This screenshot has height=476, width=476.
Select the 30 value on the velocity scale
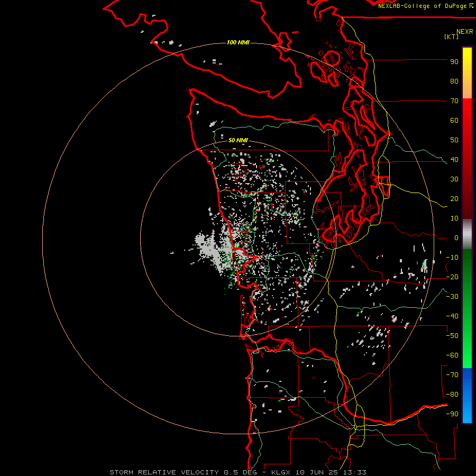coord(454,179)
